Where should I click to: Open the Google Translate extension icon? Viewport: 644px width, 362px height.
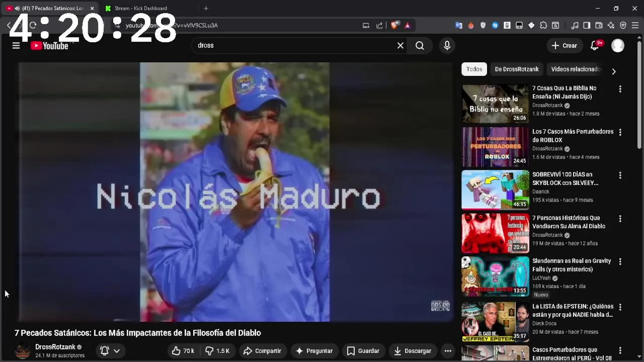(x=459, y=26)
